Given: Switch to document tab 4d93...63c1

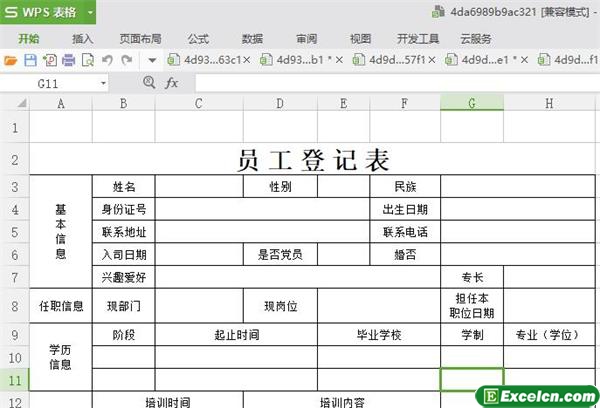Looking at the screenshot, I should click(204, 60).
